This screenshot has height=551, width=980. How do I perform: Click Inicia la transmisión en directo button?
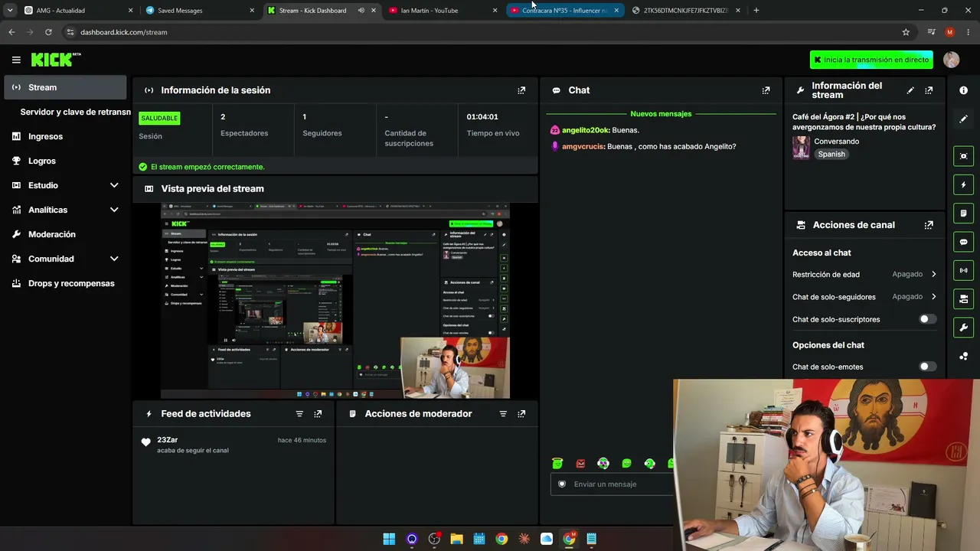871,60
